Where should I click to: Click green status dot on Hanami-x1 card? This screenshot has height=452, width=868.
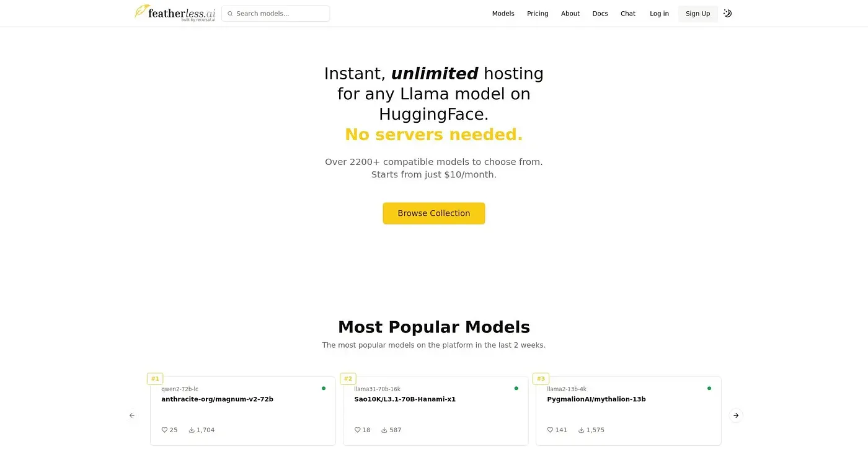tap(516, 388)
